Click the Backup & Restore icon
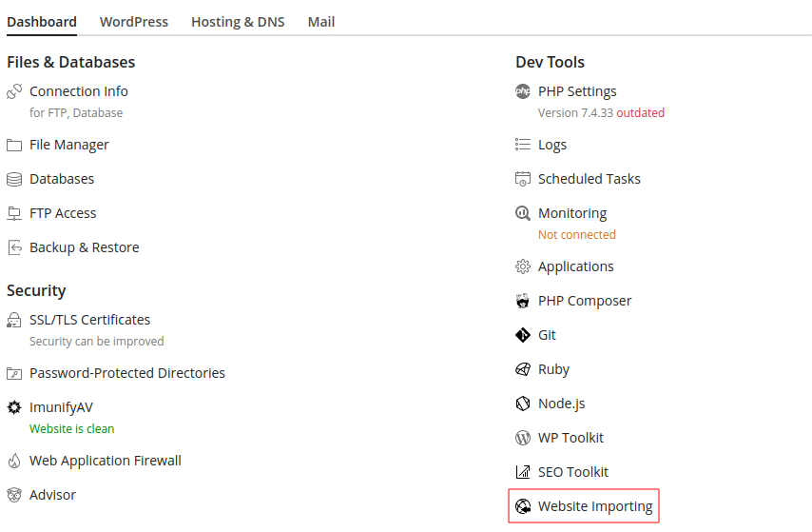The width and height of the screenshot is (812, 532). (14, 247)
